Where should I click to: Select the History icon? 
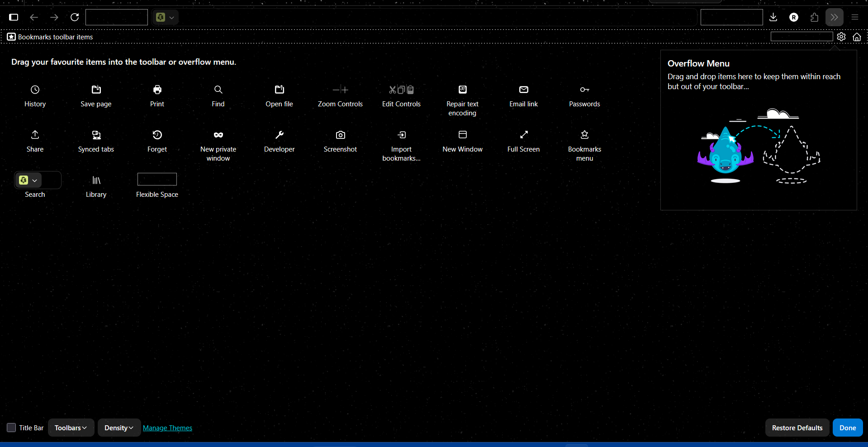(35, 90)
